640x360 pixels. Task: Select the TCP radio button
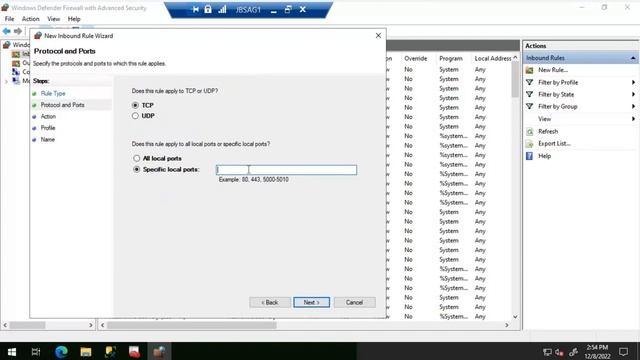click(x=135, y=105)
